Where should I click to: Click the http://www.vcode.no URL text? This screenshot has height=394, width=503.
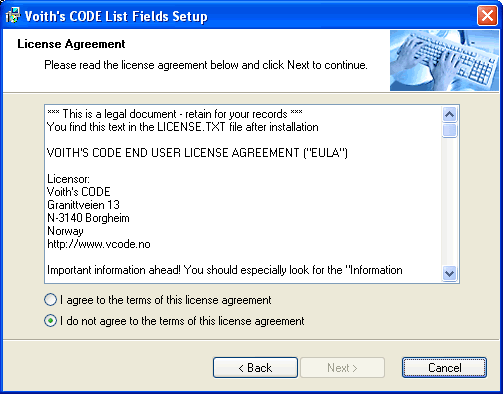pyautogui.click(x=99, y=244)
